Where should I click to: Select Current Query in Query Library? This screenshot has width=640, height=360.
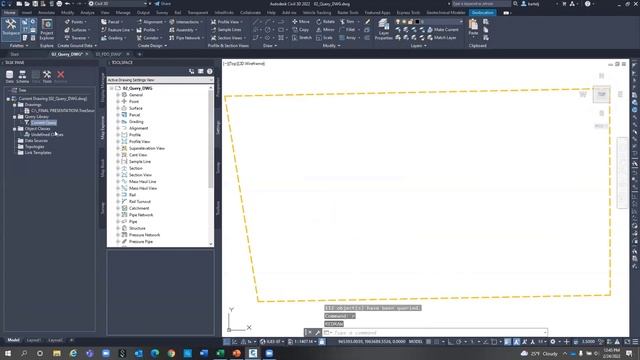click(44, 122)
